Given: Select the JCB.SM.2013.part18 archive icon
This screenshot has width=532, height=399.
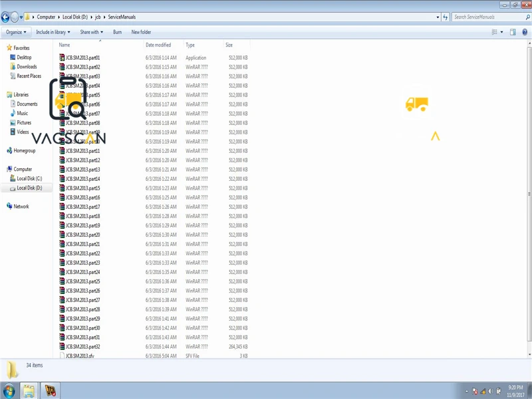Looking at the screenshot, I should tap(62, 215).
